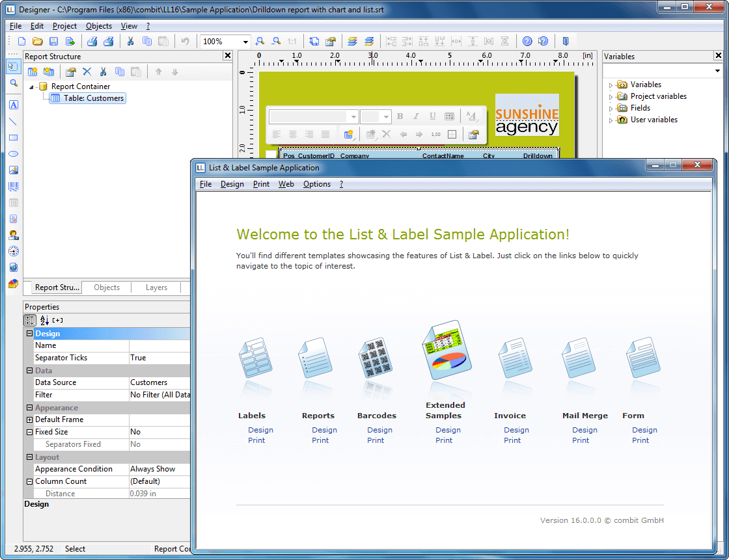Switch to the Objects tab

point(107,287)
